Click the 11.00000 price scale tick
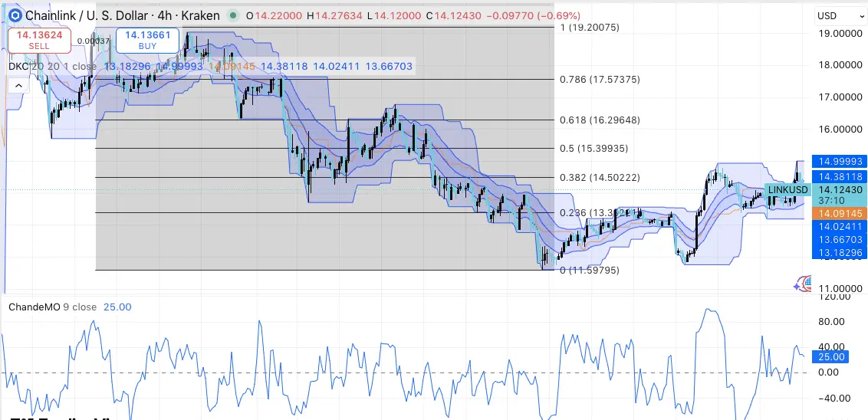 tap(840, 289)
